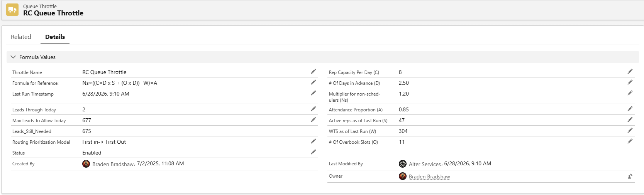The height and width of the screenshot is (195, 644).
Task: Edit WTS as of Last Run pencil
Action: tap(630, 130)
